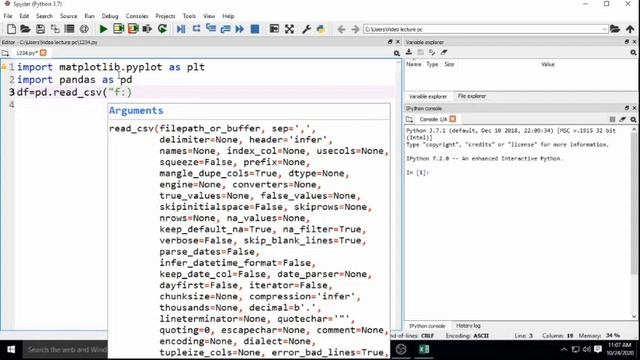Click the debug Step over icon
The height and width of the screenshot is (360, 640).
(x=196, y=29)
